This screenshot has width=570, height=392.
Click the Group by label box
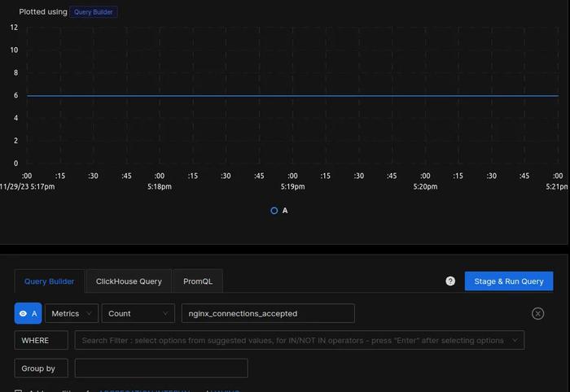pos(41,368)
